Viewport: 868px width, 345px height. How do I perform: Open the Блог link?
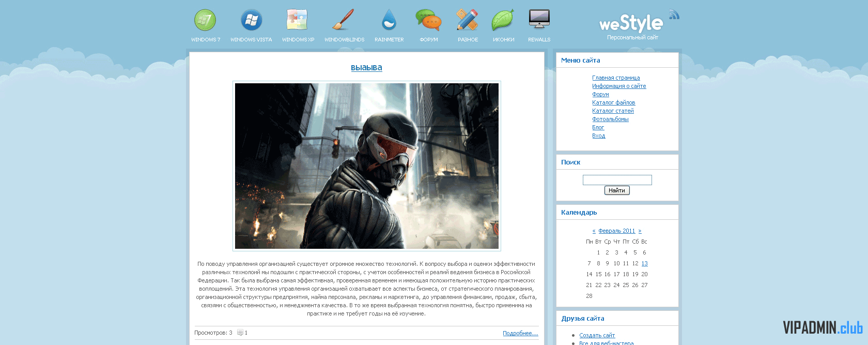click(x=598, y=127)
